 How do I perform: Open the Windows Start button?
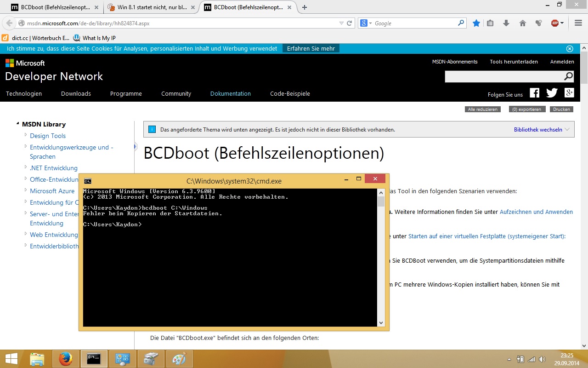[12, 359]
